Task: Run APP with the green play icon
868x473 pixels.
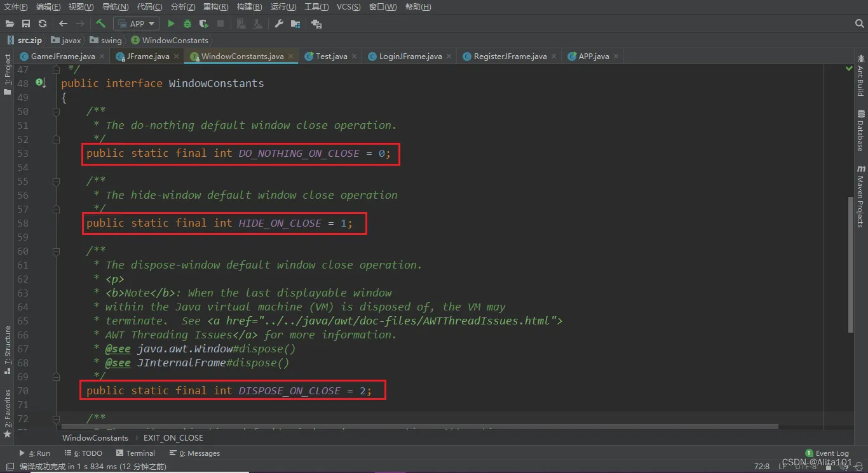Action: [x=171, y=23]
